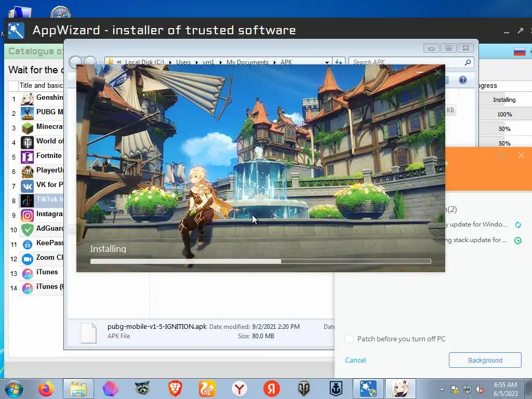The height and width of the screenshot is (399, 532).
Task: Click pubg-mobile-v1-5-IGNITION.apk file name
Action: click(x=157, y=326)
